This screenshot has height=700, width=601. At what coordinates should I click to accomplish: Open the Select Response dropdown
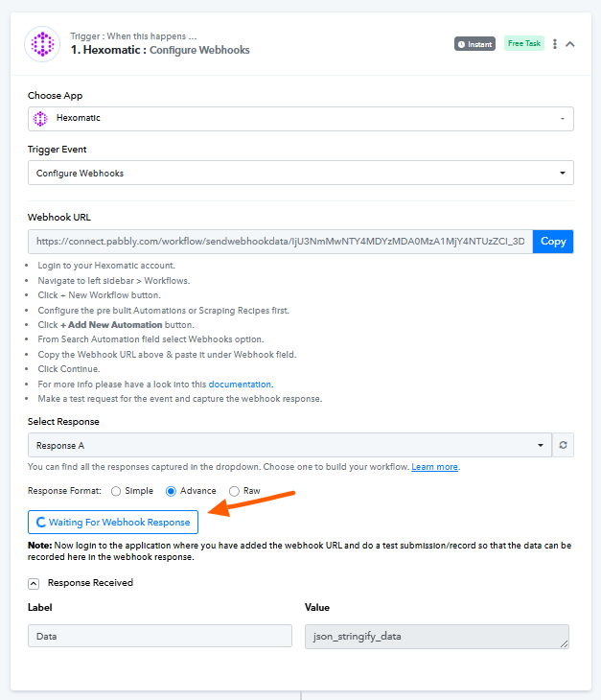pyautogui.click(x=289, y=446)
